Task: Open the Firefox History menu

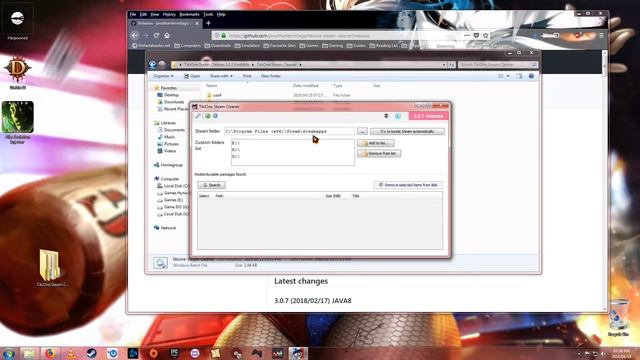Action: (169, 14)
